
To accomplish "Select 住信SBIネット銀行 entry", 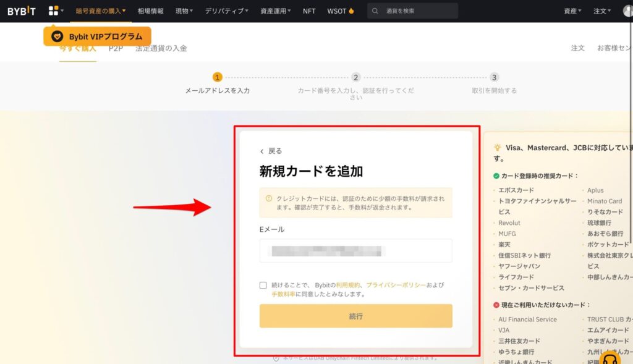I will click(524, 255).
